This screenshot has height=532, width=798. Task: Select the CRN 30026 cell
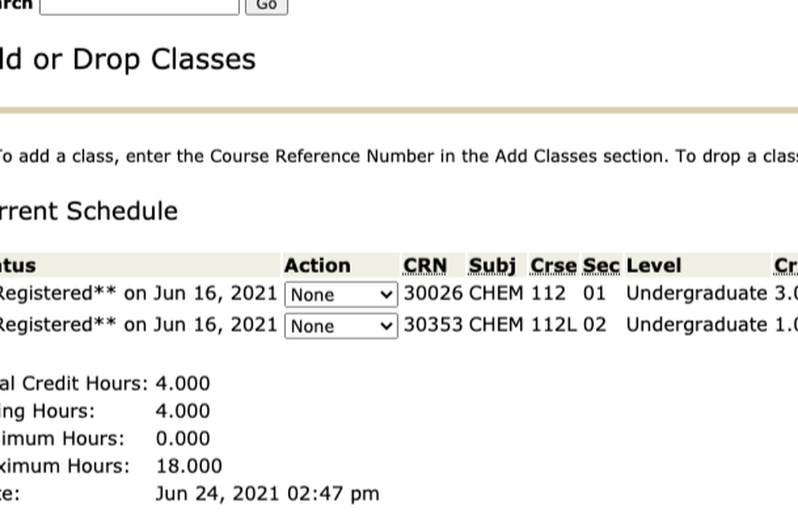point(433,293)
